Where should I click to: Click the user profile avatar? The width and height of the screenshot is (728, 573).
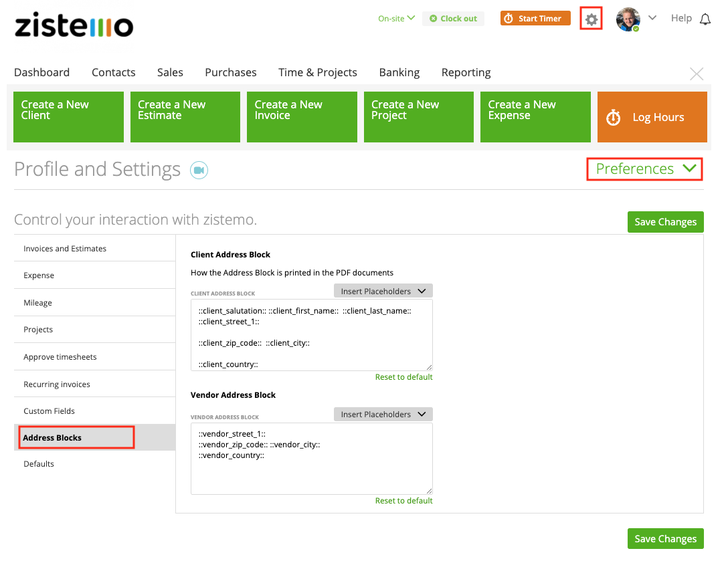(628, 19)
